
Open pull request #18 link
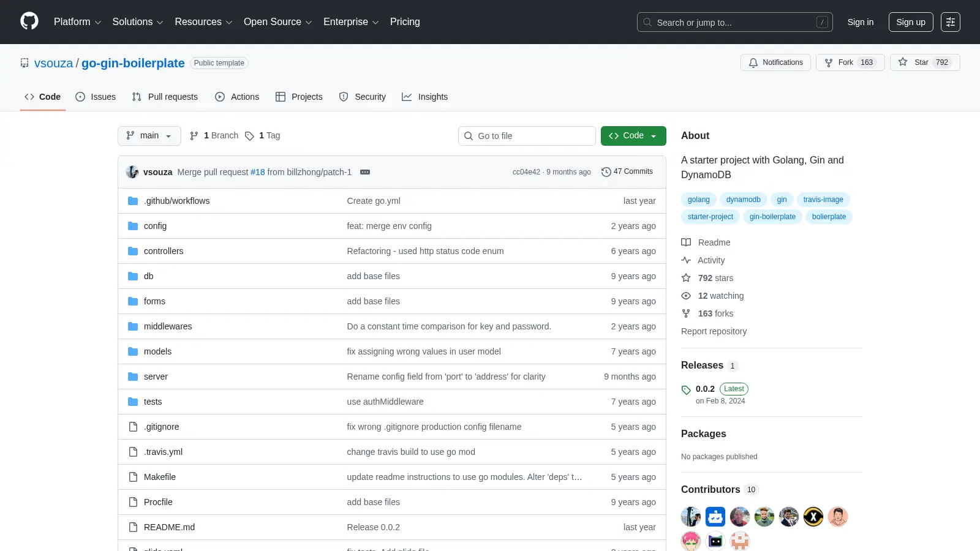258,172
